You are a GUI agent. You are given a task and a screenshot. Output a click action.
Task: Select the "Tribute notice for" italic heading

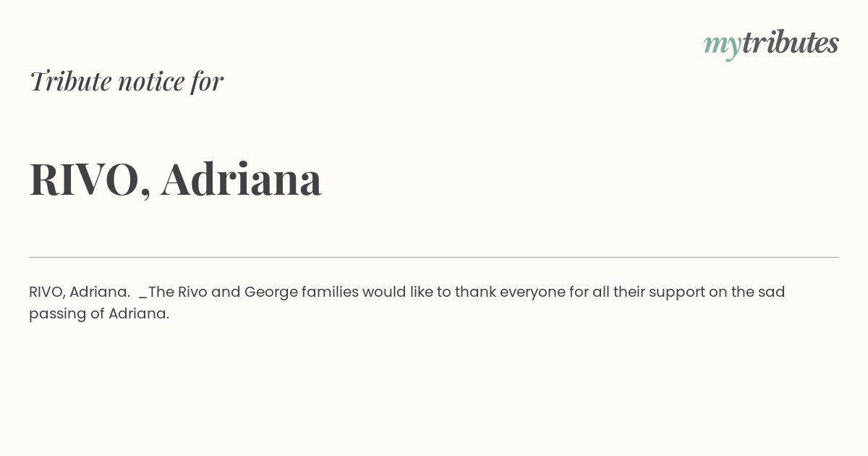point(126,81)
